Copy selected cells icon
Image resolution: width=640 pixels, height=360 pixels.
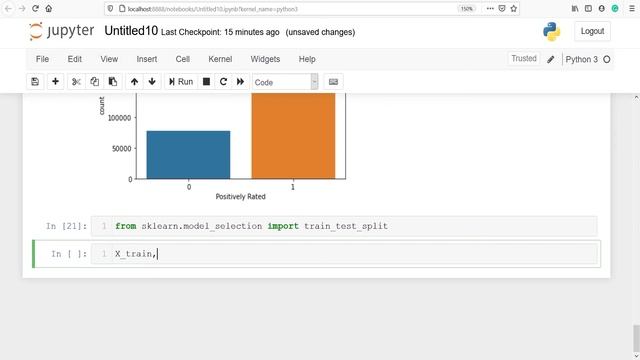pos(94,82)
